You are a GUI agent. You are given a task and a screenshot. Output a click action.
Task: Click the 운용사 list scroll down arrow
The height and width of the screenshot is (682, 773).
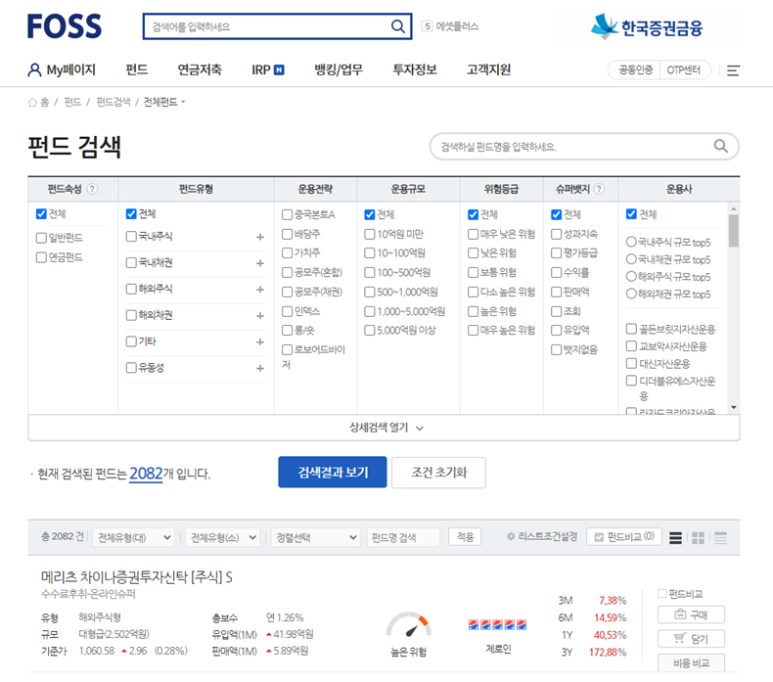734,407
